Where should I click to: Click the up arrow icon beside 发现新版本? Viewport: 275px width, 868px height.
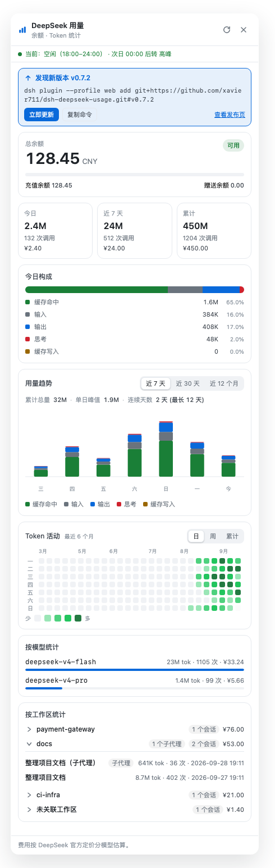point(28,78)
